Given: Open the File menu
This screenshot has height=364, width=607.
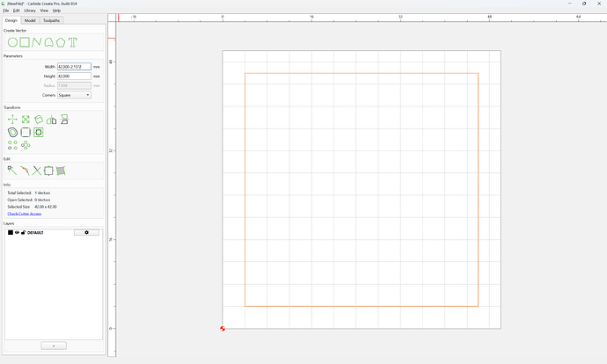Looking at the screenshot, I should click(6, 11).
